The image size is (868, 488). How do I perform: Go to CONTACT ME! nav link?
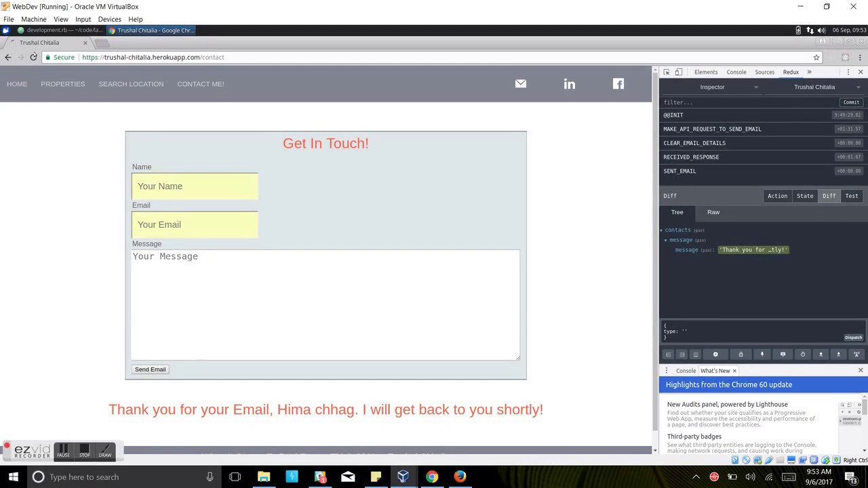[200, 84]
